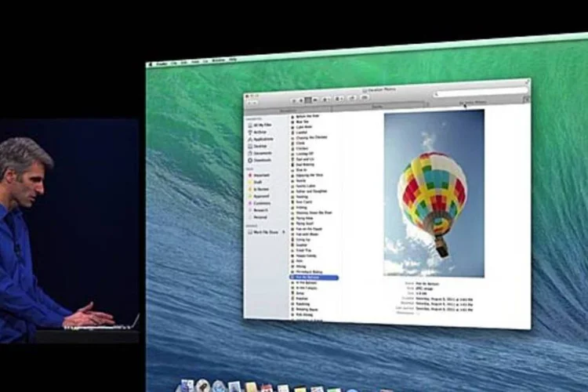Select the green Approved tag in sidebar

click(x=259, y=196)
